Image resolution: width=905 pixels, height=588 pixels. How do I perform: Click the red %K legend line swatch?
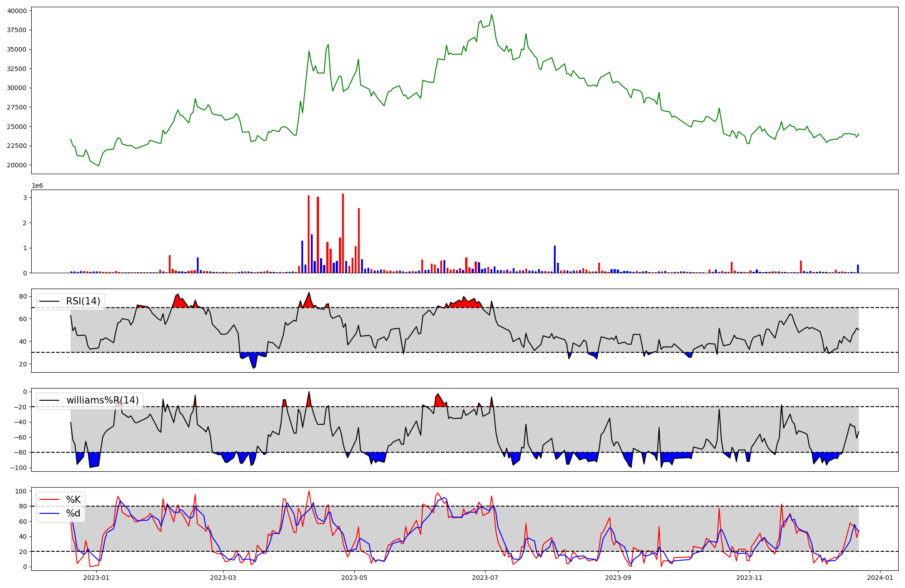[49, 500]
